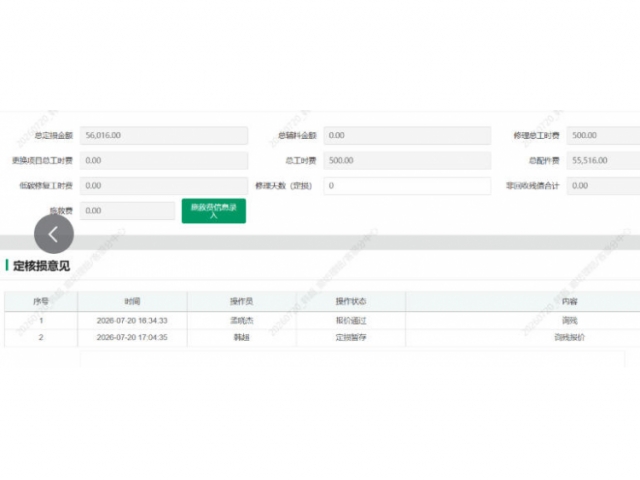Screen dimensions: 640x480
Task: Click the 操作员 column header
Action: pos(242,301)
